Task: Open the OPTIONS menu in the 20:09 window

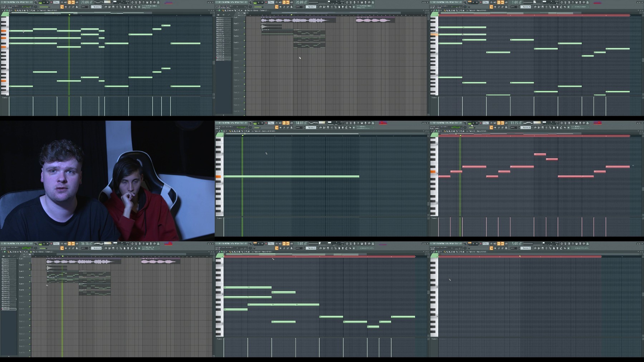Action: 236,2
